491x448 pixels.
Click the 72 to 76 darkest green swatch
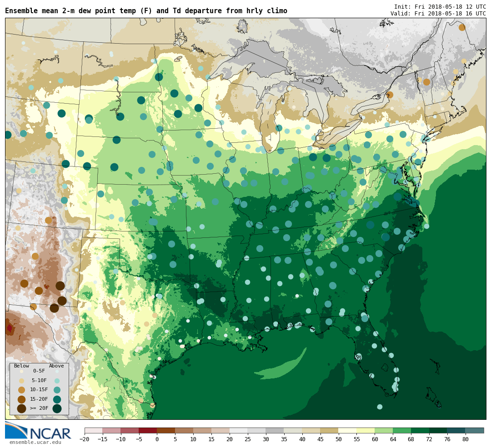(439, 431)
